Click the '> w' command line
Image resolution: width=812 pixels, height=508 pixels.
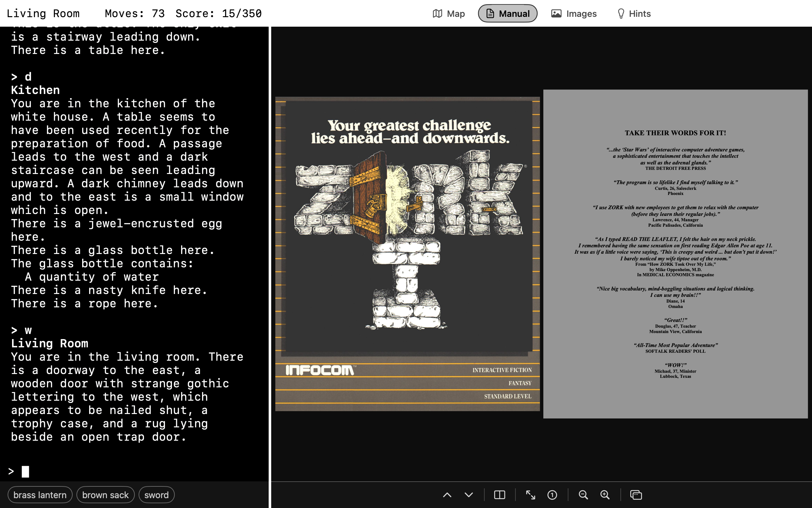pos(22,330)
